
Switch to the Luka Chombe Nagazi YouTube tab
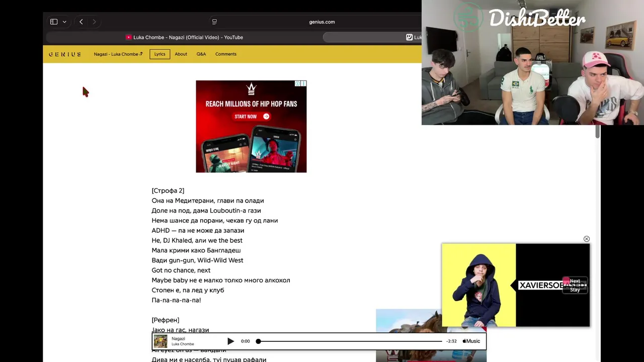[184, 37]
